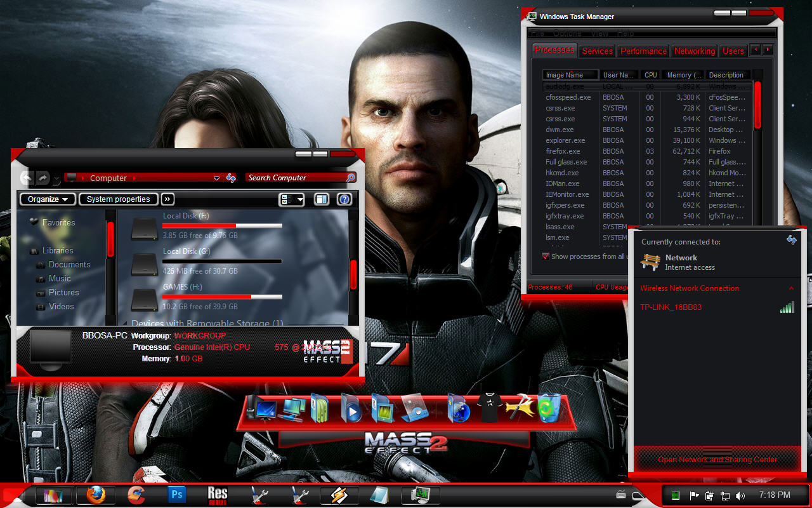Toggle Show processes from all users checkbox

pyautogui.click(x=546, y=257)
